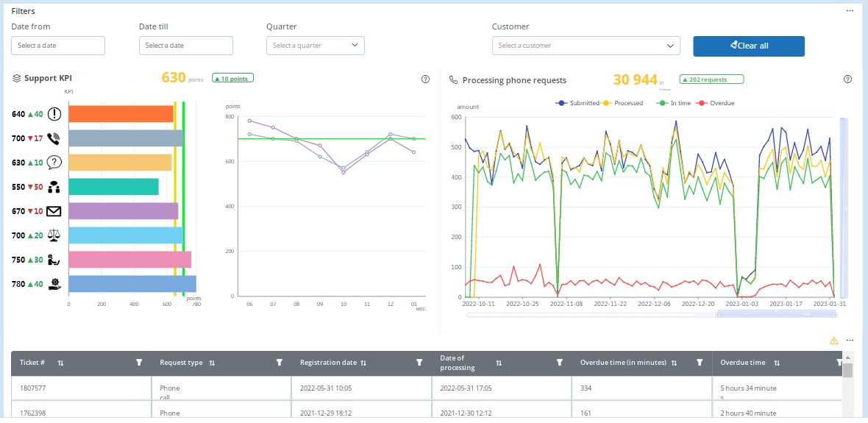The width and height of the screenshot is (868, 423).
Task: Open help for Processing phone requests
Action: point(847,79)
